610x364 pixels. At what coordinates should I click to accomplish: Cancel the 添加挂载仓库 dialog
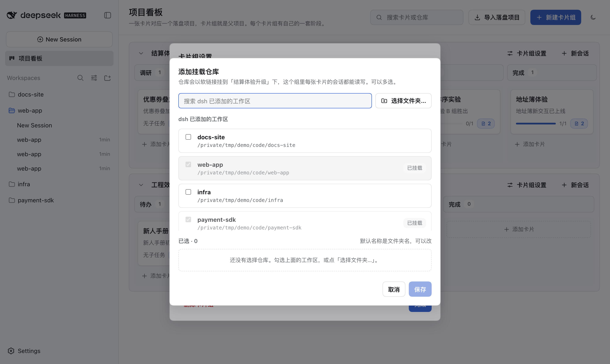coord(394,289)
